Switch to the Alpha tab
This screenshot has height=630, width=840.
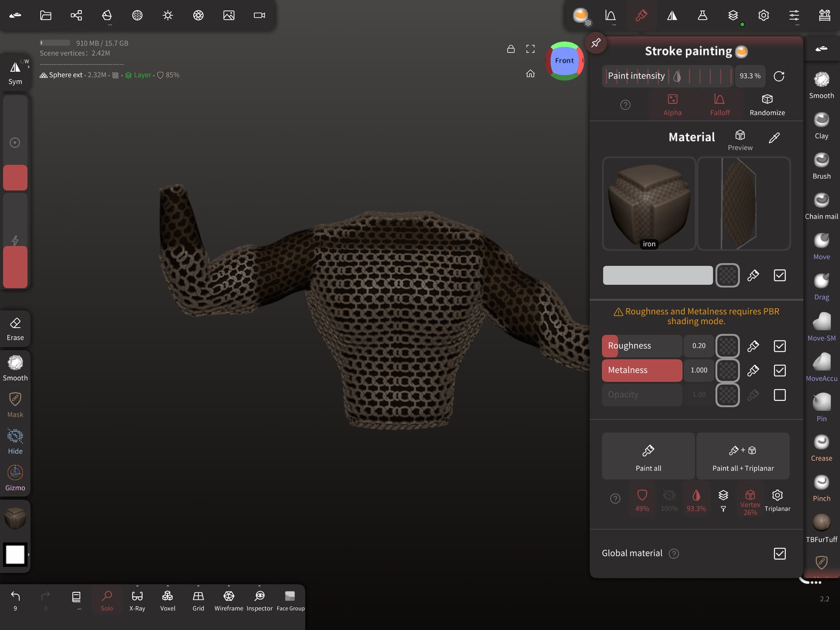pos(672,104)
